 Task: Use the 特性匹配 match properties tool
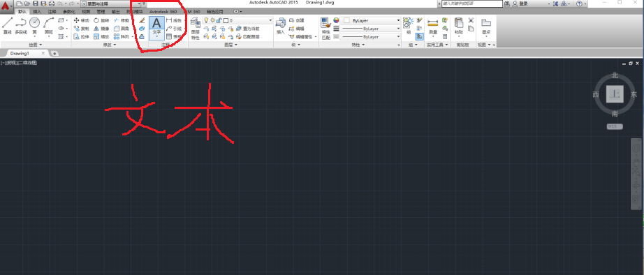click(325, 29)
